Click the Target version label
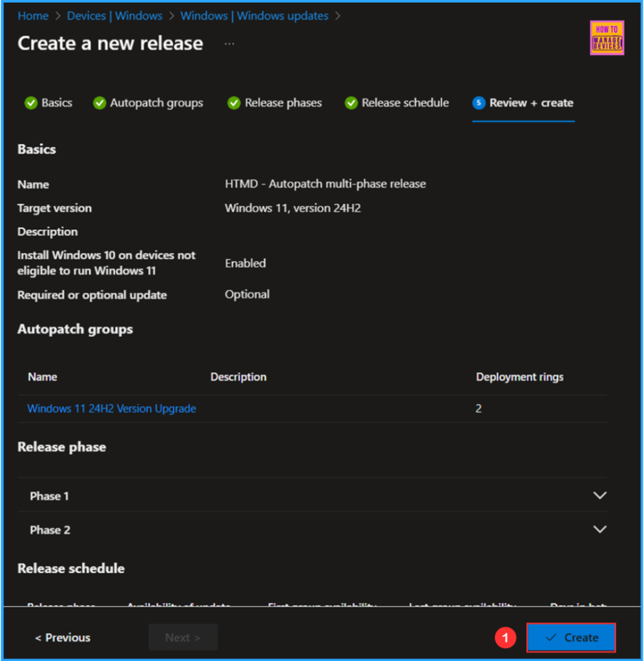Screen dimensions: 644x661 click(54, 208)
